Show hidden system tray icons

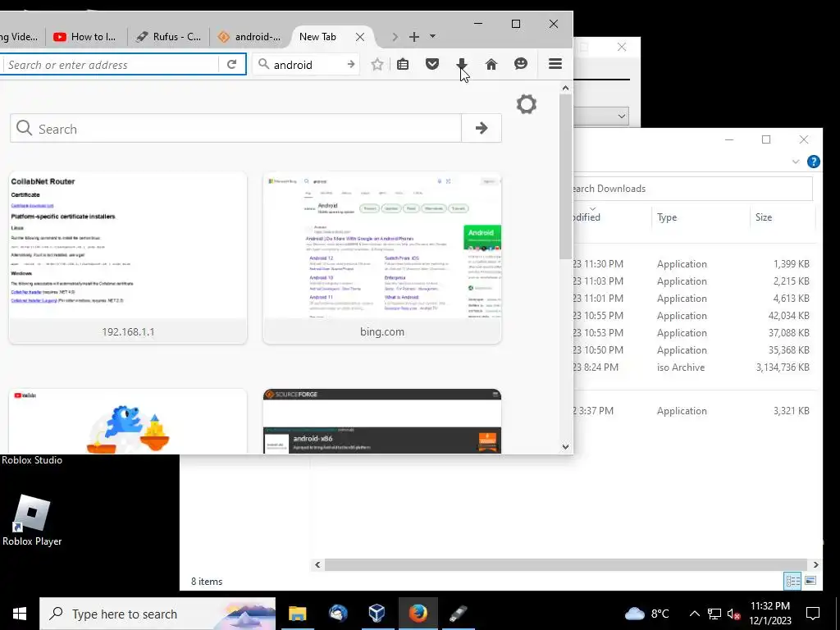tap(694, 614)
